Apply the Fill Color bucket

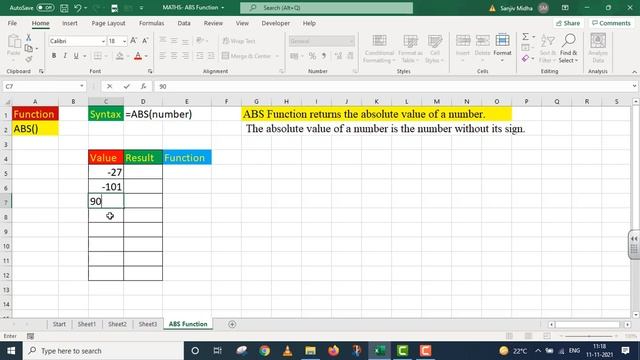point(120,56)
